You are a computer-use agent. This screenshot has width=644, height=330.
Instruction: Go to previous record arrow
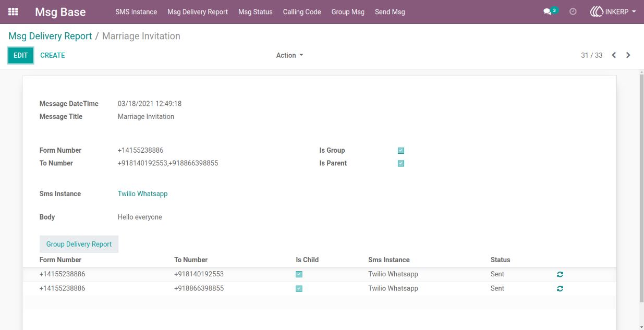click(614, 55)
